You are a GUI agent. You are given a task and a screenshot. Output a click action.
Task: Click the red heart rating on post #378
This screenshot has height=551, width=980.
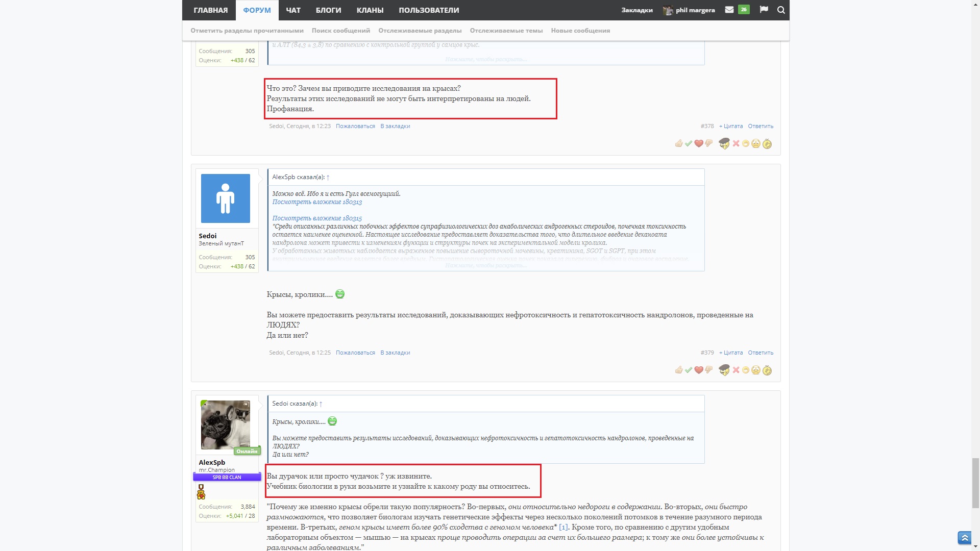tap(699, 144)
